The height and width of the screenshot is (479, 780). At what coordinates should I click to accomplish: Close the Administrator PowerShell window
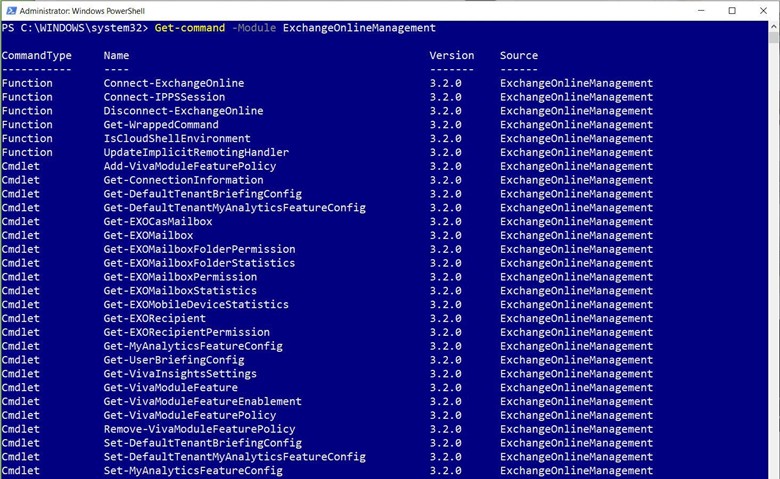click(763, 10)
